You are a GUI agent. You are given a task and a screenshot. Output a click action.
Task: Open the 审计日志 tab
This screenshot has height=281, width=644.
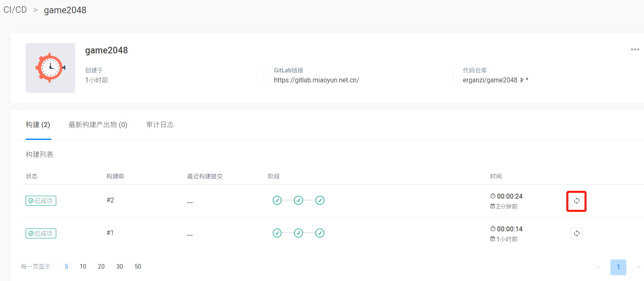(x=160, y=125)
